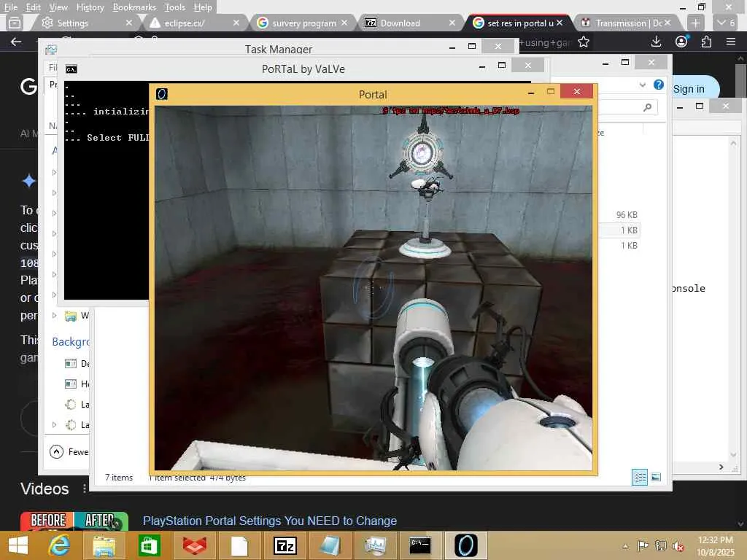Switch to the command prompt taskbar icon

tap(420, 545)
